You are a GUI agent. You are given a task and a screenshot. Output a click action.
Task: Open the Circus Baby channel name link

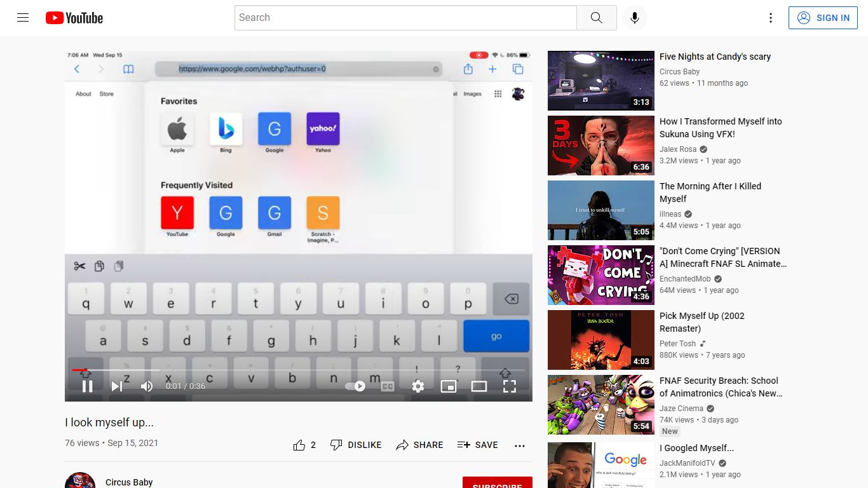coord(129,482)
